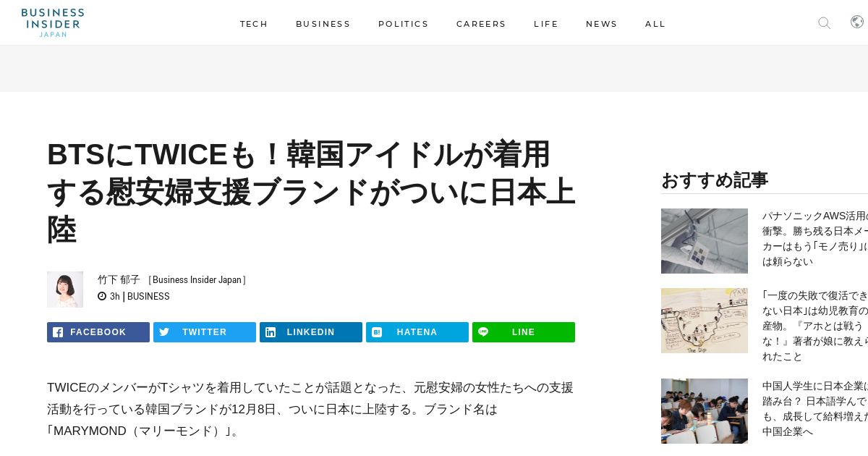Click the おすすめ記事 sidebar heading
The width and height of the screenshot is (868, 456).
tap(715, 180)
